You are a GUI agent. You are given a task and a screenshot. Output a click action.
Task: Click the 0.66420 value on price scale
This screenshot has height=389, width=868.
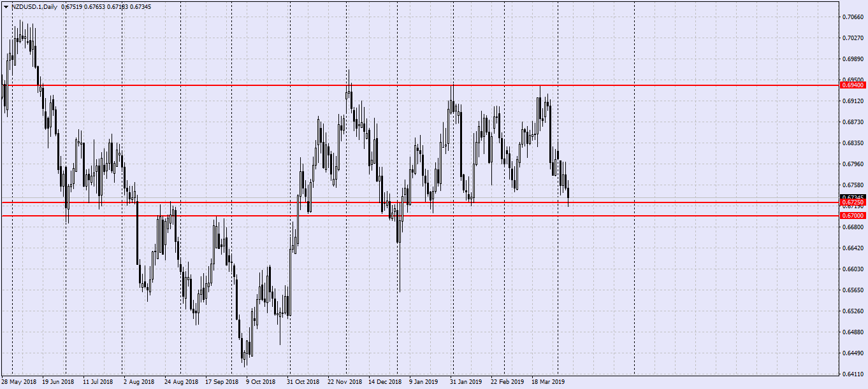coord(853,248)
